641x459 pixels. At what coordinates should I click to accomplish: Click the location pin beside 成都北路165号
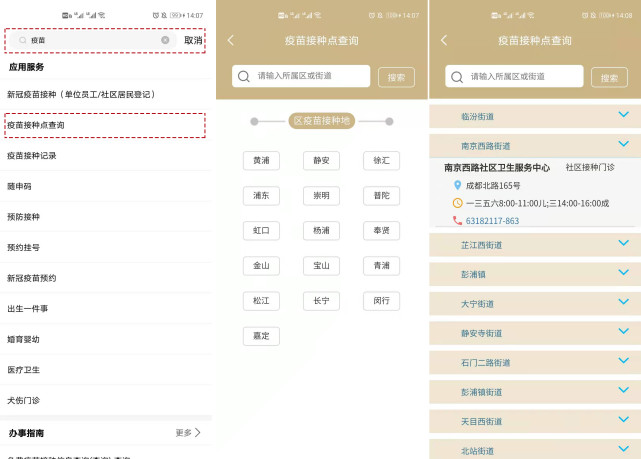(x=458, y=185)
